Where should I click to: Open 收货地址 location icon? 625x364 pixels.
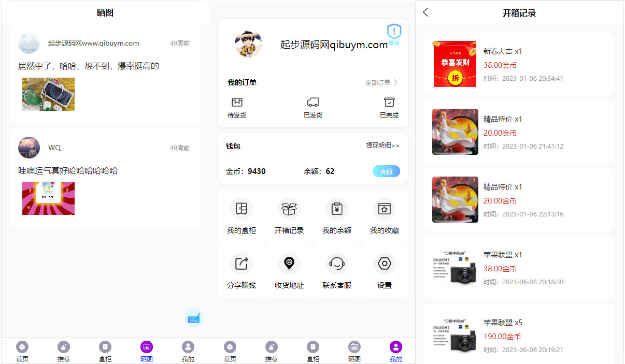[x=289, y=264]
